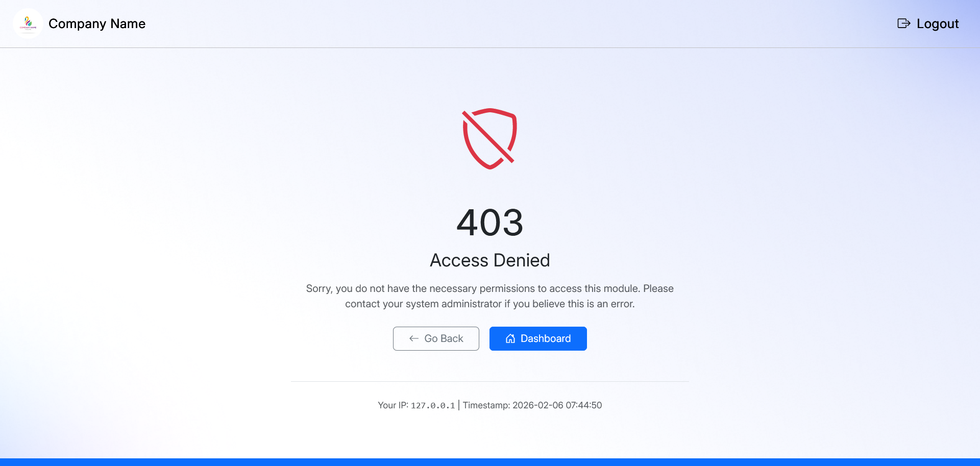
Task: Click the 'Your IP:' label
Action: pos(393,405)
